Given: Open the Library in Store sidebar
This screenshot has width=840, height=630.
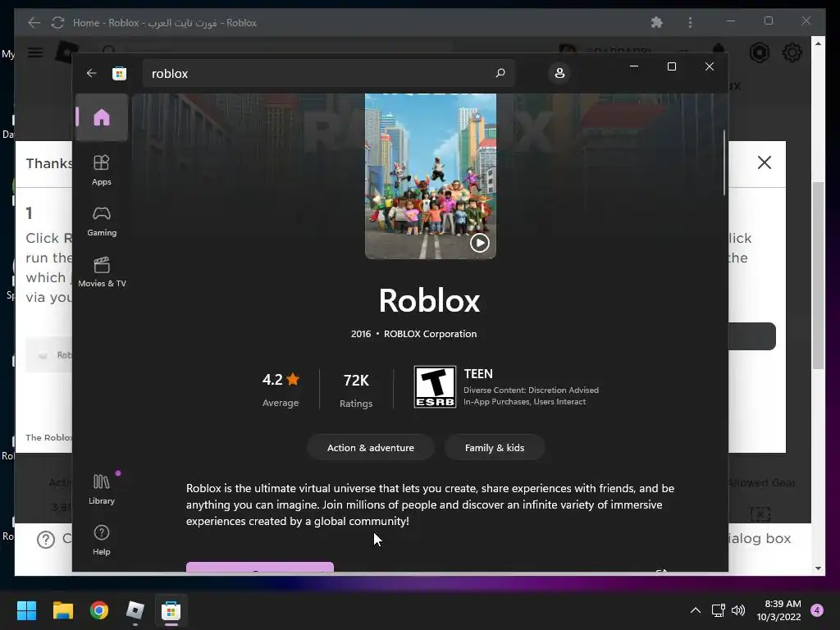Looking at the screenshot, I should (101, 489).
